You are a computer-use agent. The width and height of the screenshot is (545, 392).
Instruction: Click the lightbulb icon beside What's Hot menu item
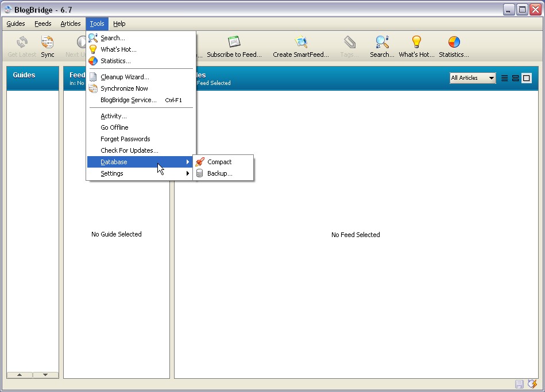click(93, 49)
